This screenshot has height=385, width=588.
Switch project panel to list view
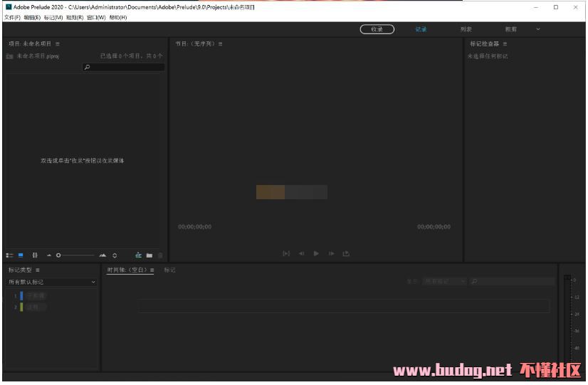[x=10, y=255]
